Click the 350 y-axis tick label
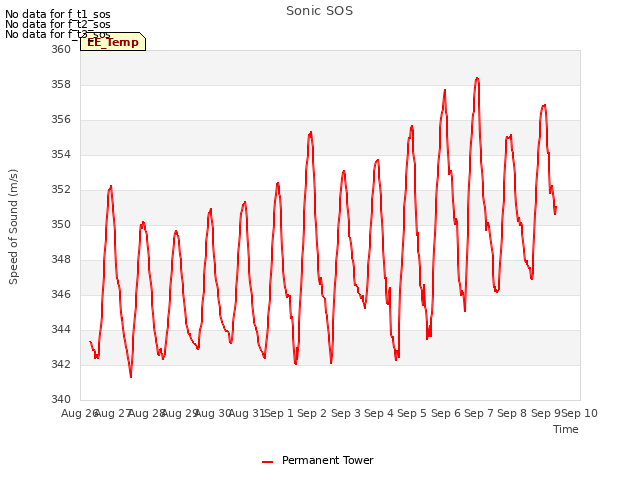Screen dimensions: 640x480 61,224
